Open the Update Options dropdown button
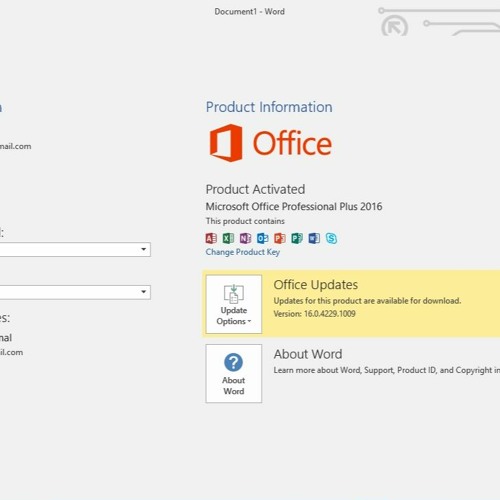The height and width of the screenshot is (500, 500). [234, 304]
